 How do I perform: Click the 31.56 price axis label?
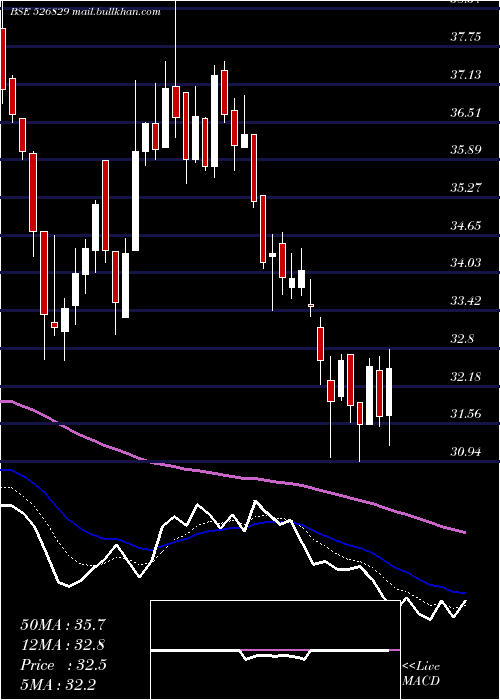pos(466,414)
